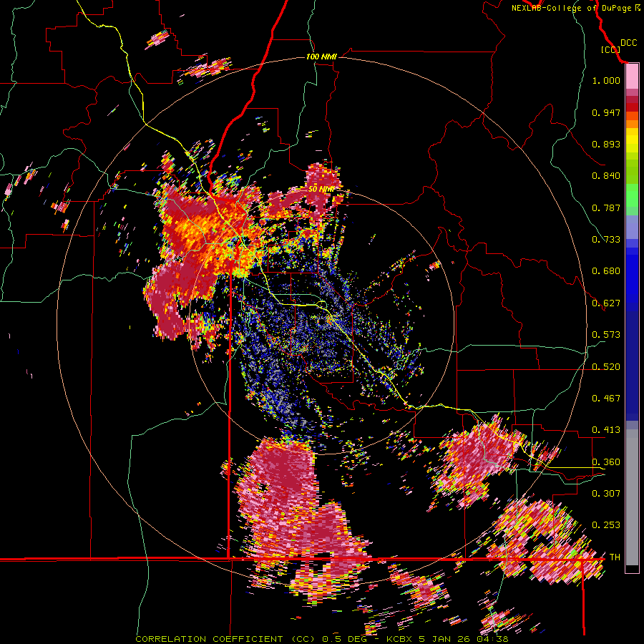Click the 50 NMI range ring label
Viewport: 644px width, 644px height.
coord(321,190)
